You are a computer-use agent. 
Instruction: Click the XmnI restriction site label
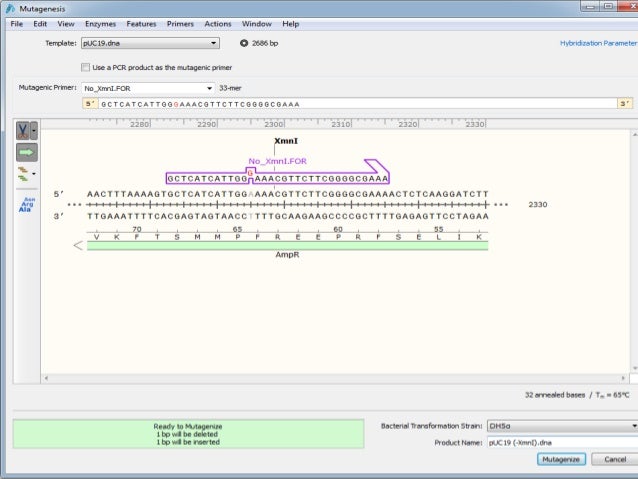point(286,141)
